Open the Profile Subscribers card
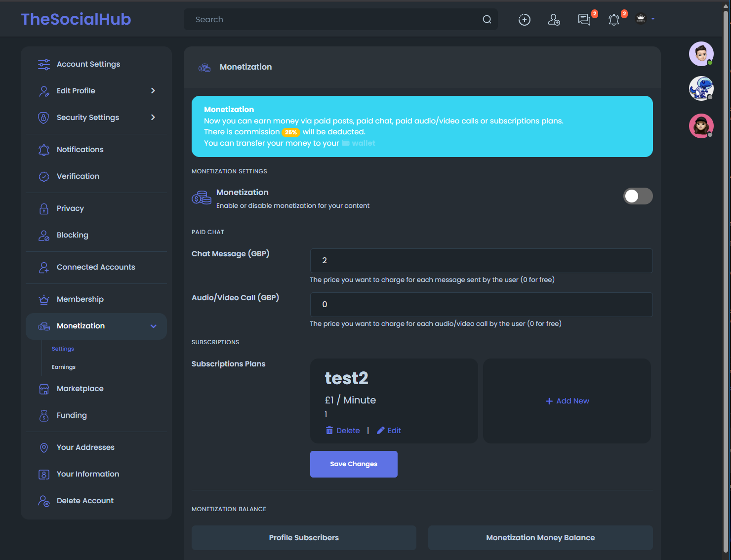The height and width of the screenshot is (560, 731). tap(304, 538)
